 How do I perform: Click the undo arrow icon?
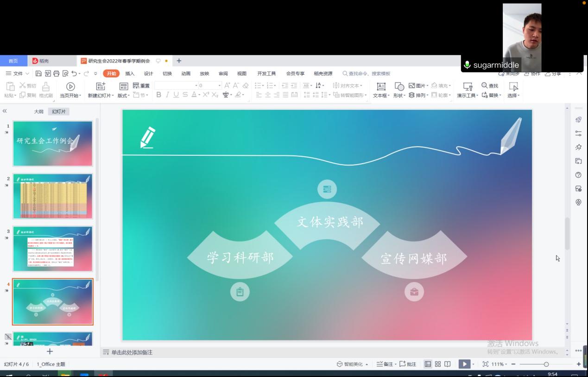(74, 74)
